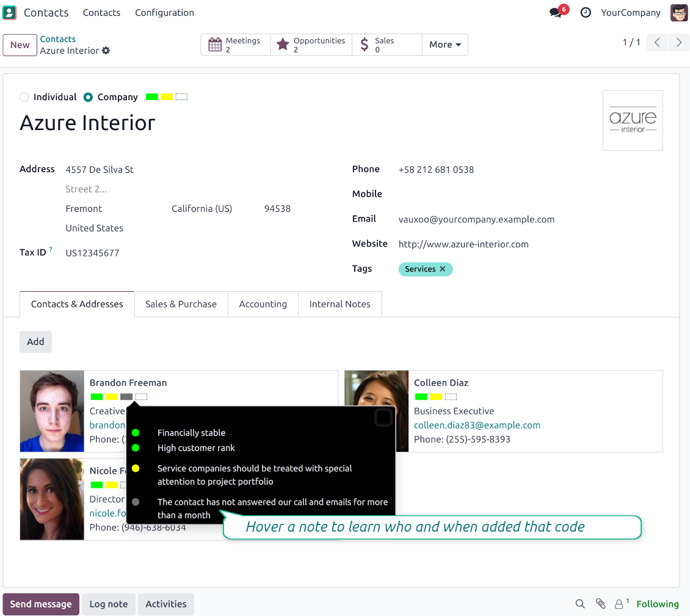Open the activities clock icon
The height and width of the screenshot is (616, 690).
tap(586, 12)
